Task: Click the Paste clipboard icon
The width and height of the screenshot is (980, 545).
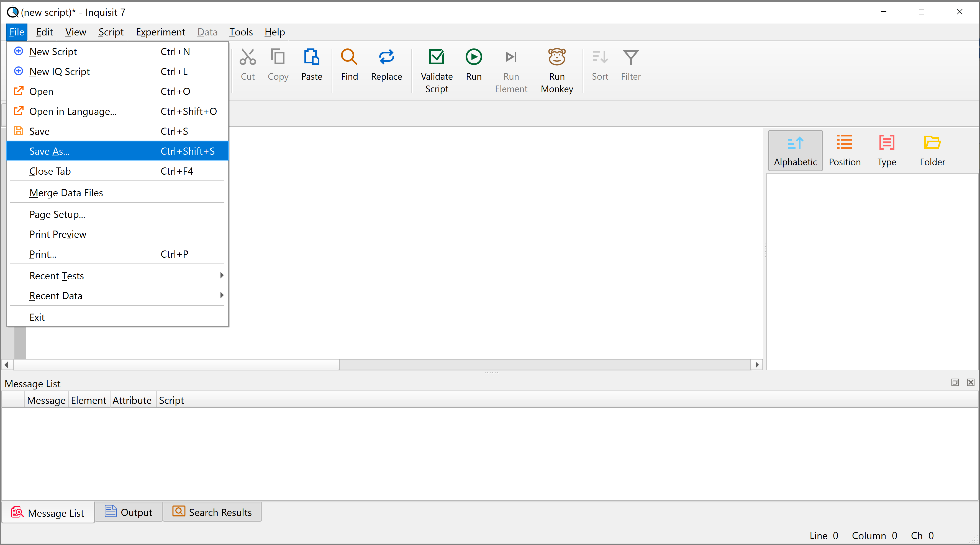Action: click(312, 57)
